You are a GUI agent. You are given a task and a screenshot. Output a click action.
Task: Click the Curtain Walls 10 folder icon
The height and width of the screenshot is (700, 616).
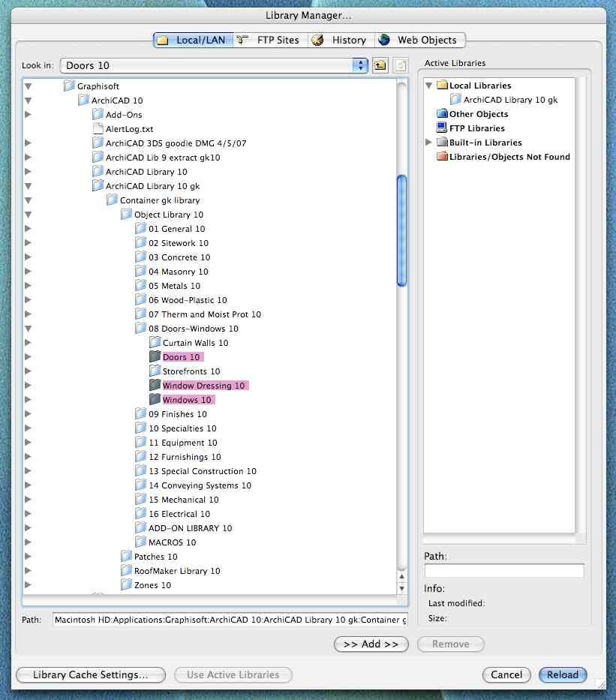(x=155, y=342)
